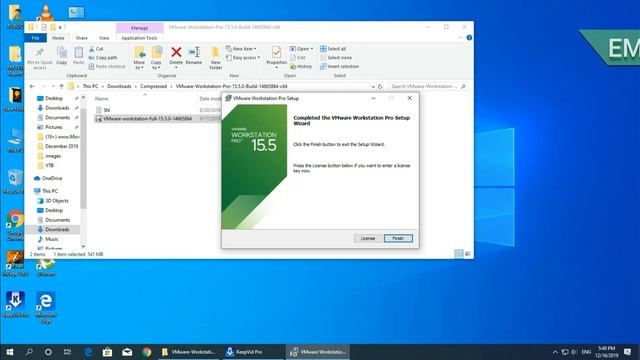Image resolution: width=640 pixels, height=360 pixels.
Task: Switch to the View ribbon tab
Action: 104,38
